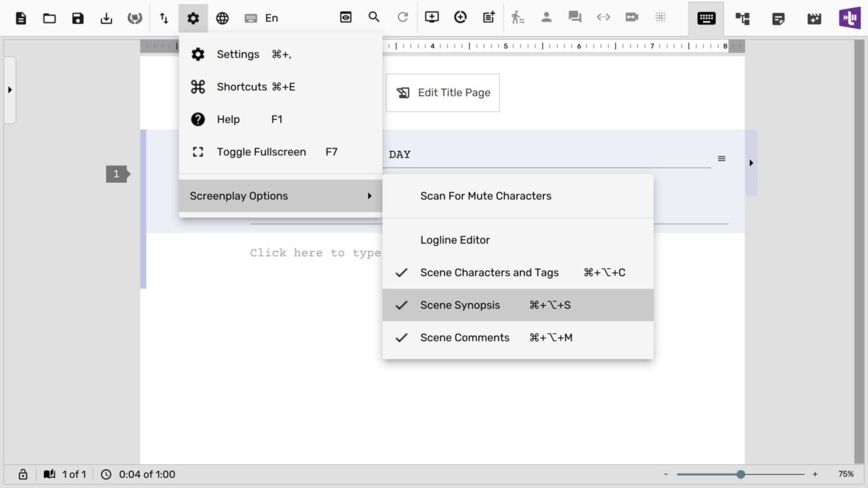Click the Edit Title Page button

(x=443, y=93)
